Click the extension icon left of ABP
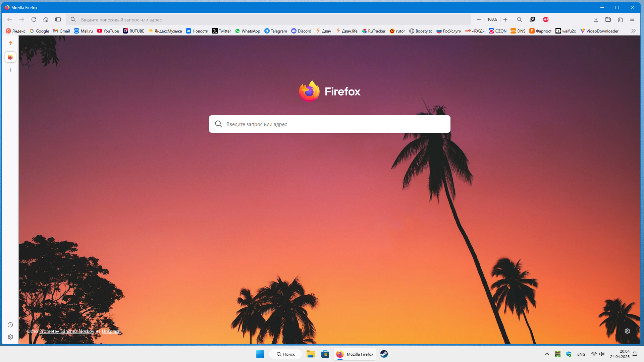Image resolution: width=644 pixels, height=362 pixels. (532, 19)
